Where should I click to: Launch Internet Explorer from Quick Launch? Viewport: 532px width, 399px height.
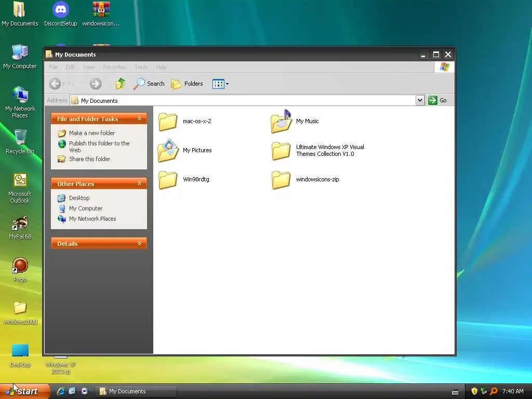pos(61,391)
